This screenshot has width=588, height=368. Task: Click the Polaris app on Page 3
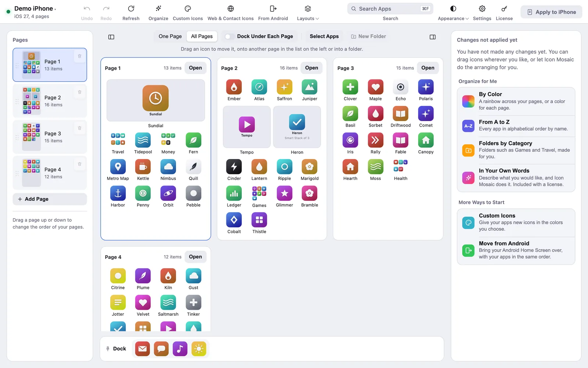(x=426, y=87)
